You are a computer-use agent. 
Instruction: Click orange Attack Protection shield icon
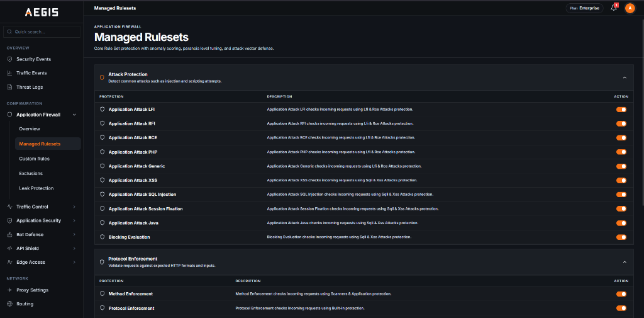click(102, 77)
